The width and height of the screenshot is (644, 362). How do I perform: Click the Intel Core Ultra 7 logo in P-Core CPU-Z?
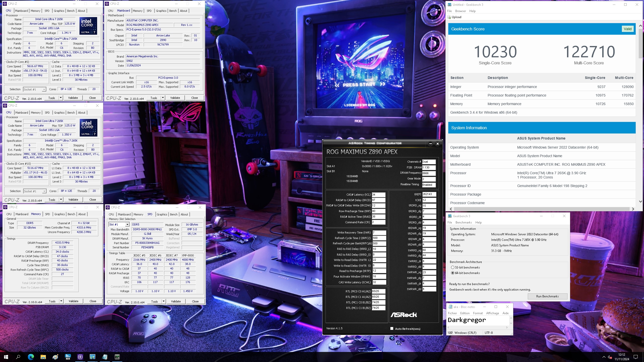88,26
